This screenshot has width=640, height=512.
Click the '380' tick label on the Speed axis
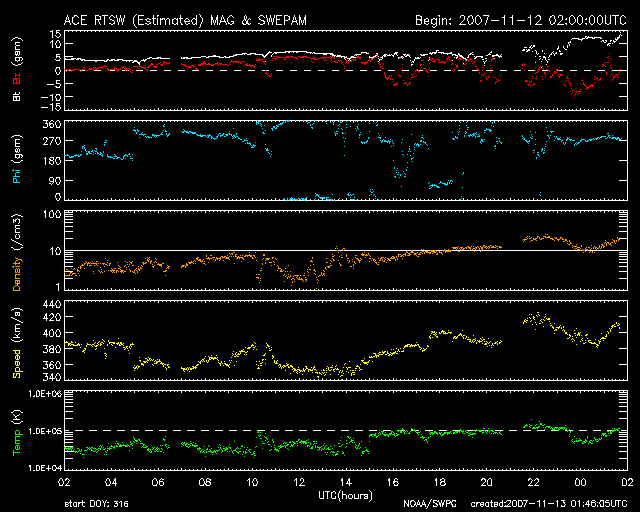point(52,349)
